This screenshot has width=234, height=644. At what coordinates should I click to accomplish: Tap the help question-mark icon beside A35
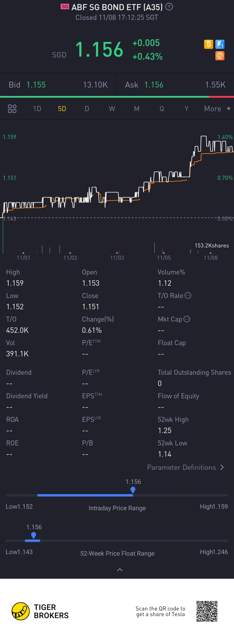coord(169,7)
